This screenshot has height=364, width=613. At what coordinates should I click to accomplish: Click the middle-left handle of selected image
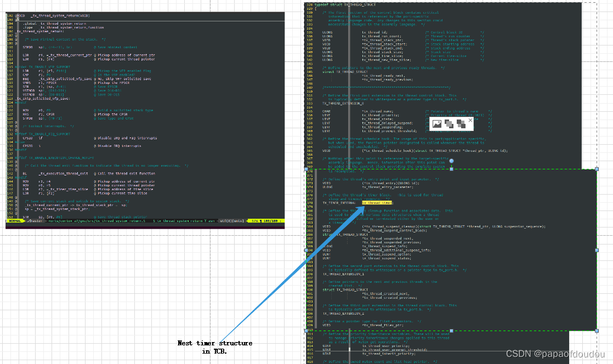click(x=306, y=250)
